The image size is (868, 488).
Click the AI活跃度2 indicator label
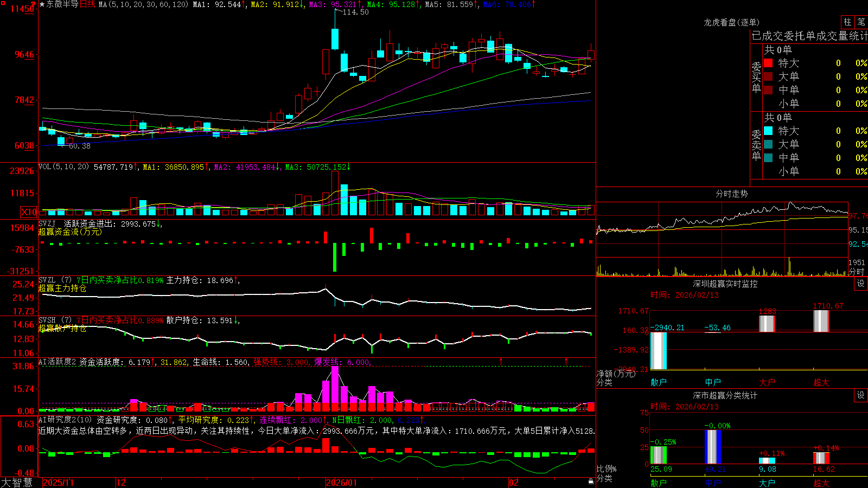point(58,362)
